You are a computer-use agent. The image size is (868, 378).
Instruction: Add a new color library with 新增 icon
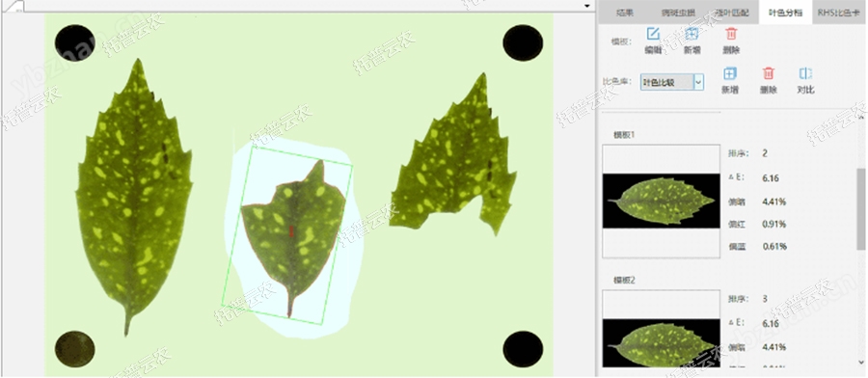[730, 73]
